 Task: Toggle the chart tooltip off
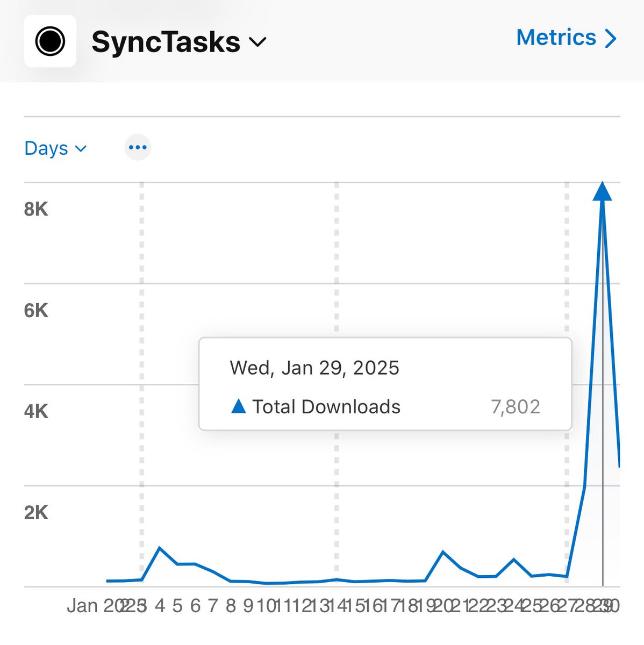click(385, 384)
